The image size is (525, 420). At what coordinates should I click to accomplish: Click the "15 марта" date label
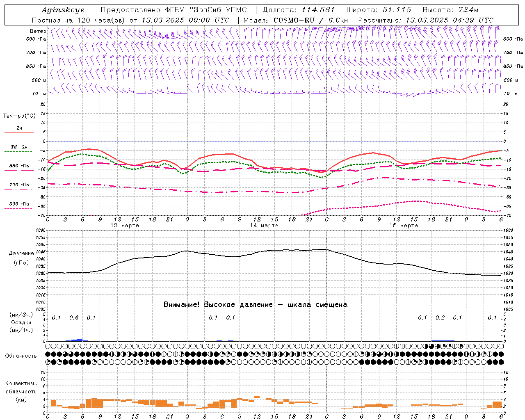tap(404, 226)
